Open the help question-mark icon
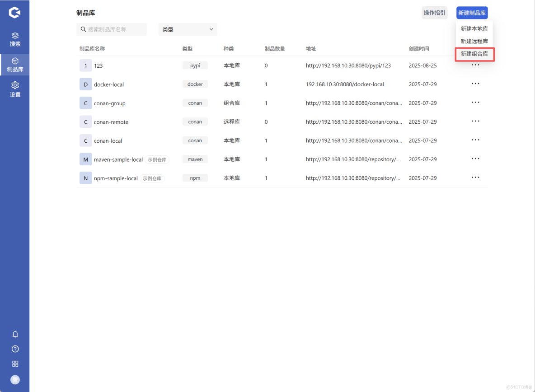This screenshot has width=535, height=392. pos(15,349)
